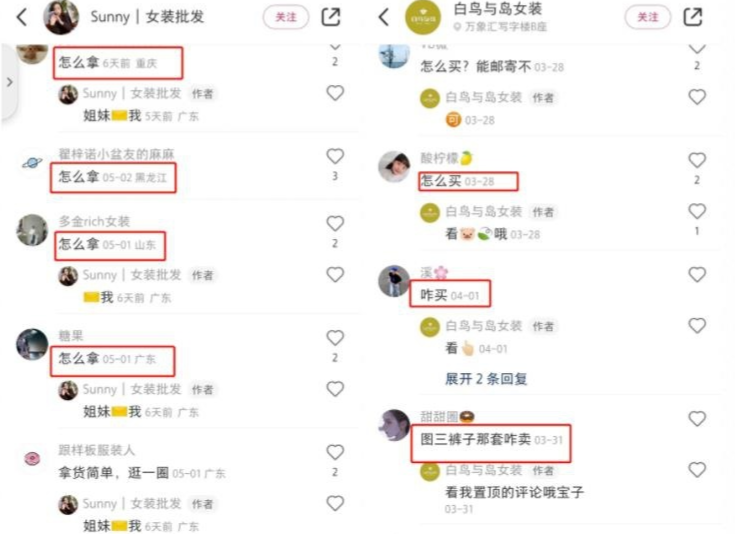The image size is (735, 534).
Task: Follow Sunny 女装批发 with 关注 button
Action: 286,17
